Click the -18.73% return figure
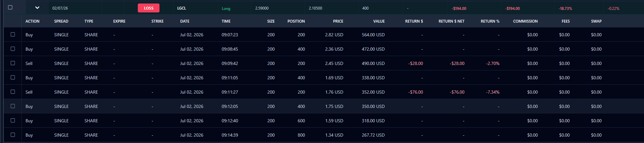Image resolution: width=644 pixels, height=143 pixels. point(565,9)
